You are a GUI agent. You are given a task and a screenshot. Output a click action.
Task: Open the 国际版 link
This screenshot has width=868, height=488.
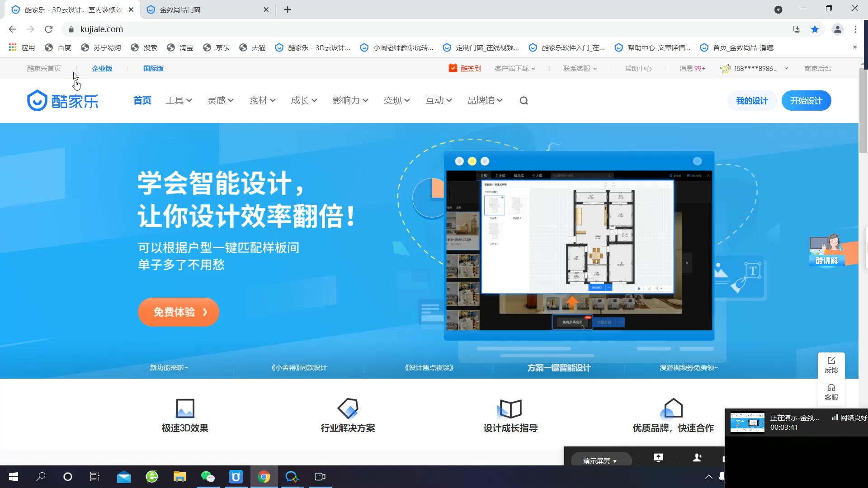click(153, 69)
